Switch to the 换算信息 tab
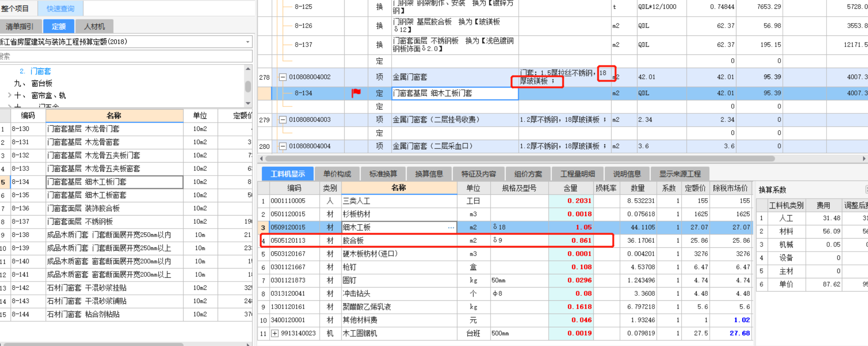Screen dimensions: 868x346 429,174
